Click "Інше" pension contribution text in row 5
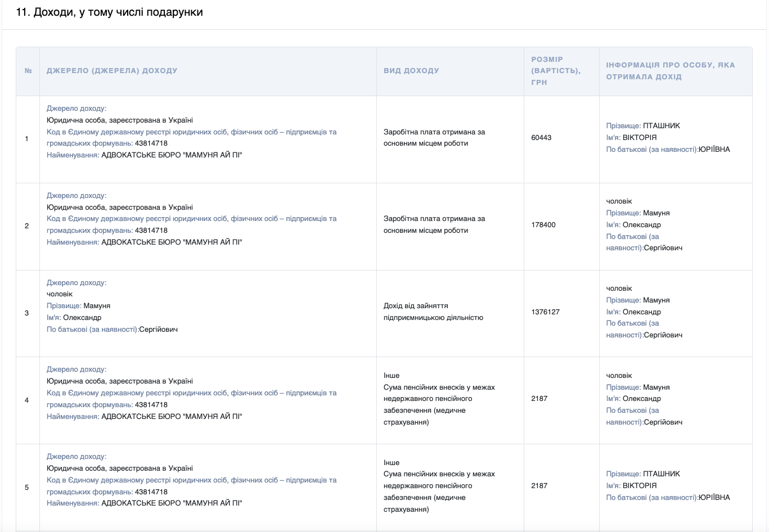Viewport: 769px width, 532px height. coord(439,486)
